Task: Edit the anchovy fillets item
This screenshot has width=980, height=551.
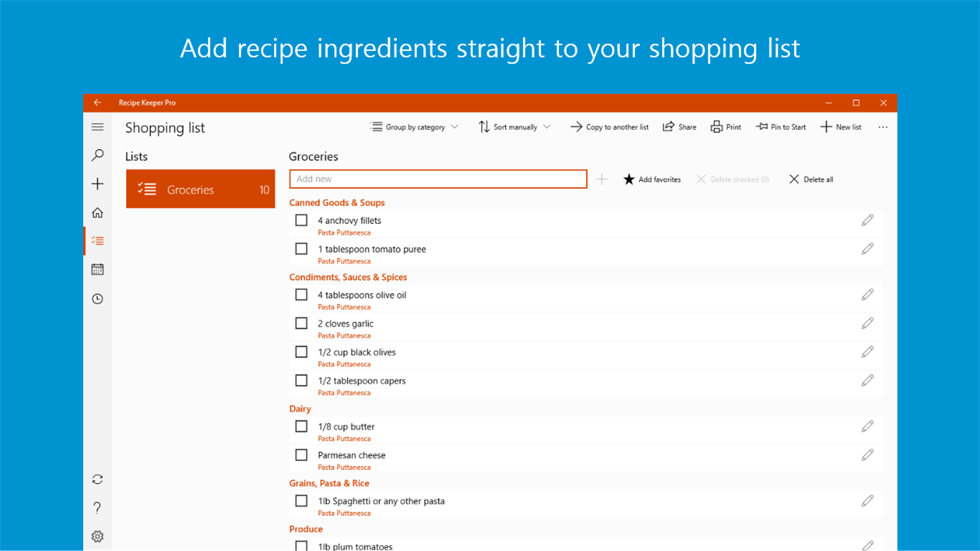Action: click(x=867, y=220)
